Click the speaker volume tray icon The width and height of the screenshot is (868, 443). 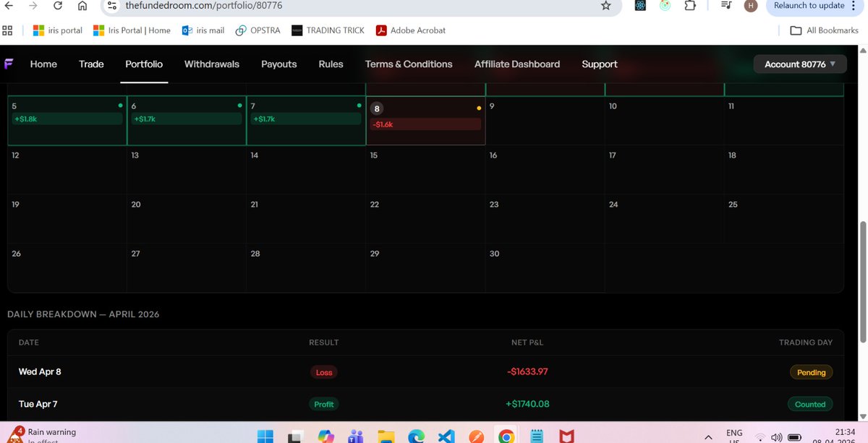(777, 437)
